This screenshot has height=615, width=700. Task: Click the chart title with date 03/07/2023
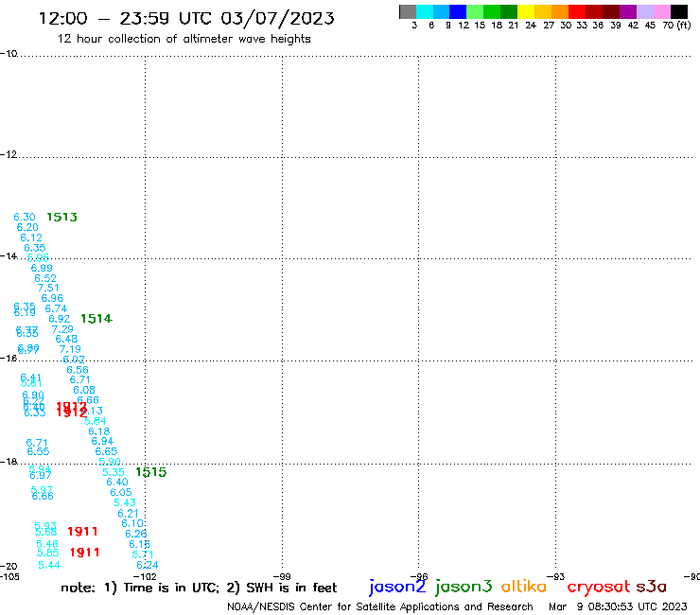coord(186,18)
